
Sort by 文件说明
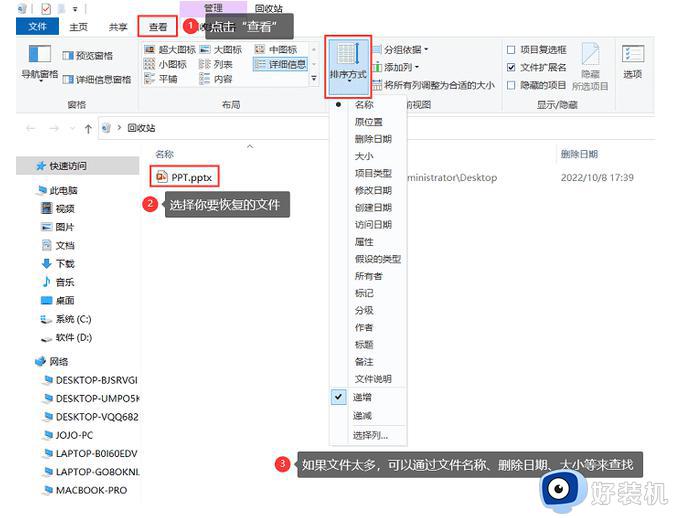click(373, 379)
